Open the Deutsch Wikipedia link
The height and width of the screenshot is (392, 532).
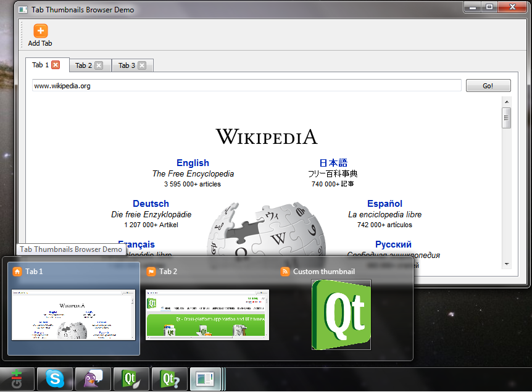pos(150,203)
